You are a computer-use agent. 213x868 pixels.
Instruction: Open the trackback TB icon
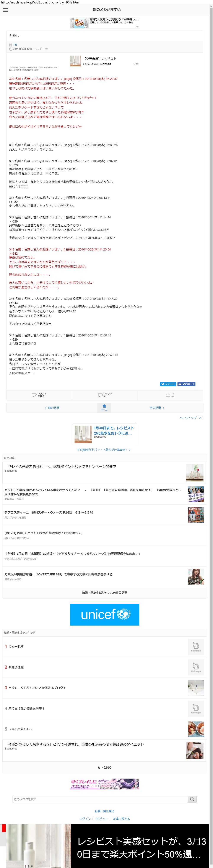click(168, 395)
